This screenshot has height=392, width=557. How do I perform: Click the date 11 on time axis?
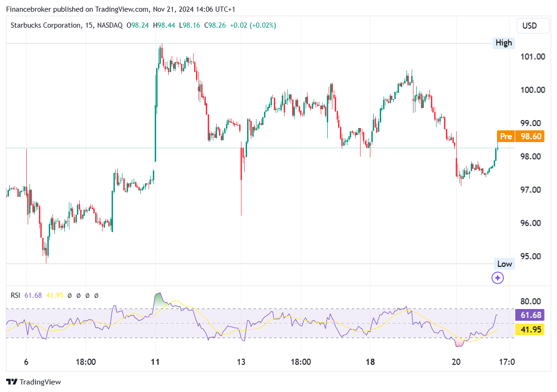point(155,362)
